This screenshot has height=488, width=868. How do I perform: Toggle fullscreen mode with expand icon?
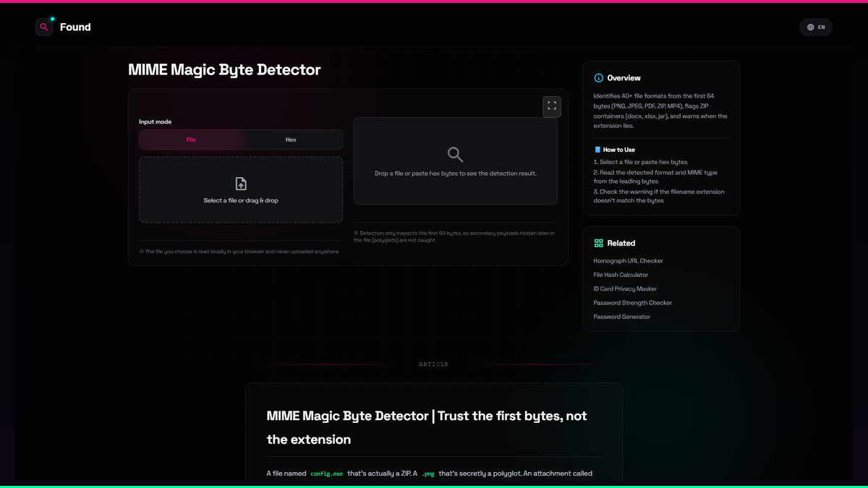552,106
